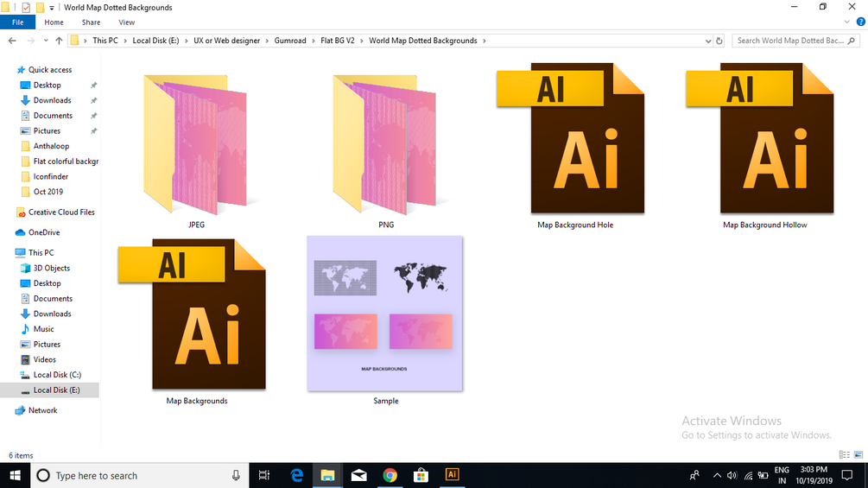
Task: Launch Microsoft Edge from taskbar
Action: pyautogui.click(x=297, y=475)
